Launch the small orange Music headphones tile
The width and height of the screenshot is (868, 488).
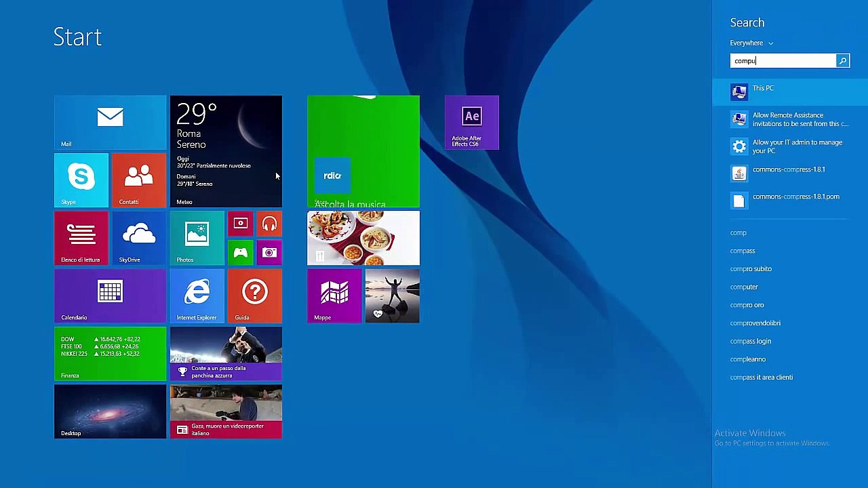[269, 224]
